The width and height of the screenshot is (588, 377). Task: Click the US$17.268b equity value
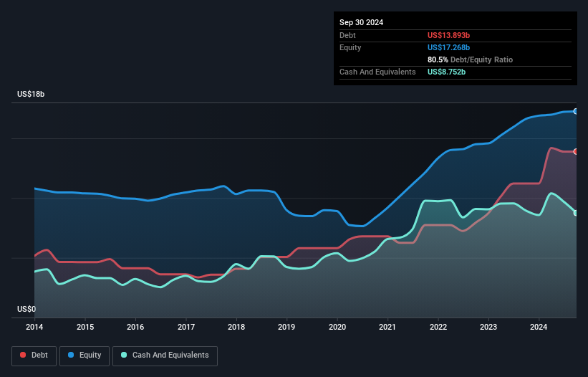coord(448,47)
